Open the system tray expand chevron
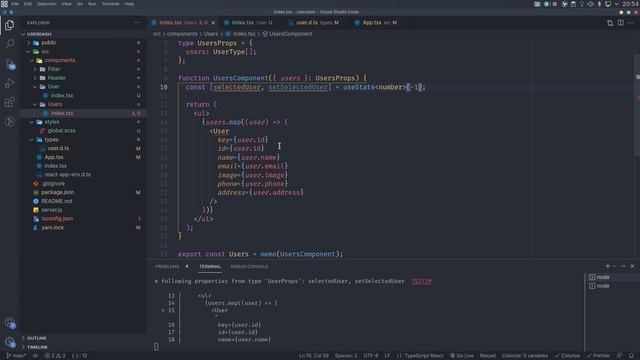The width and height of the screenshot is (640, 360). (617, 4)
